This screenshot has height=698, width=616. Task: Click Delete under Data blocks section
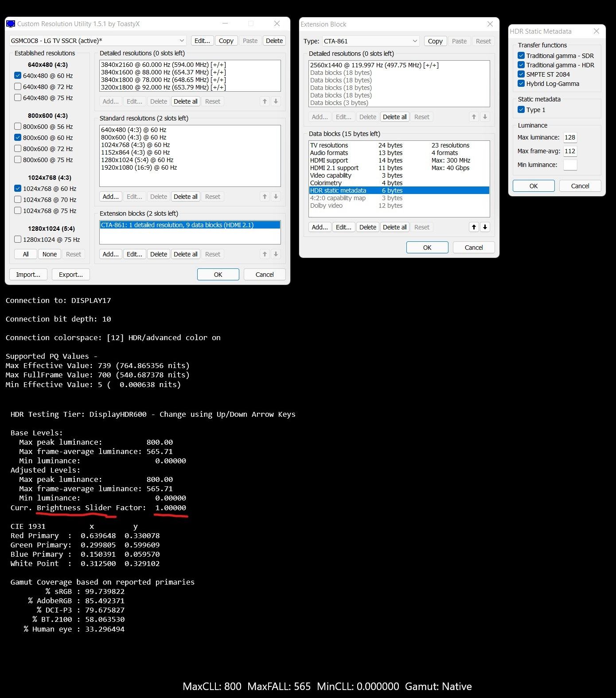368,227
